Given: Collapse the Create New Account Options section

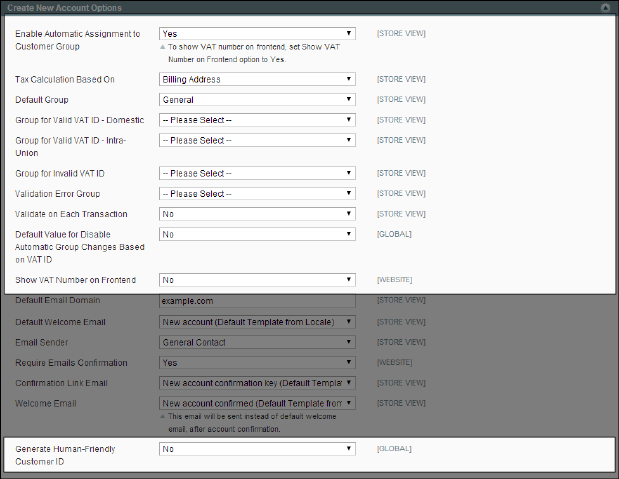Looking at the screenshot, I should 605,7.
